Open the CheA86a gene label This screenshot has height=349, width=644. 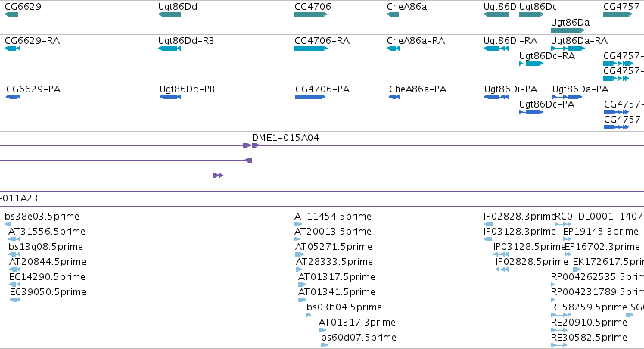(406, 7)
